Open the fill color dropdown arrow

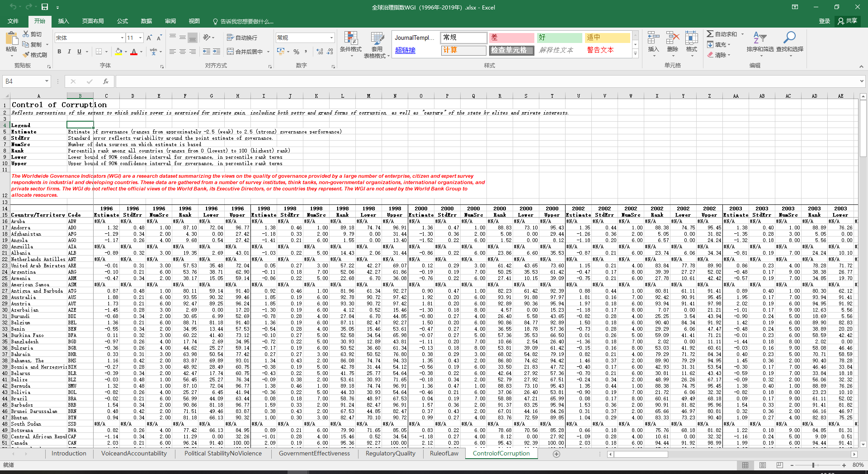(126, 52)
